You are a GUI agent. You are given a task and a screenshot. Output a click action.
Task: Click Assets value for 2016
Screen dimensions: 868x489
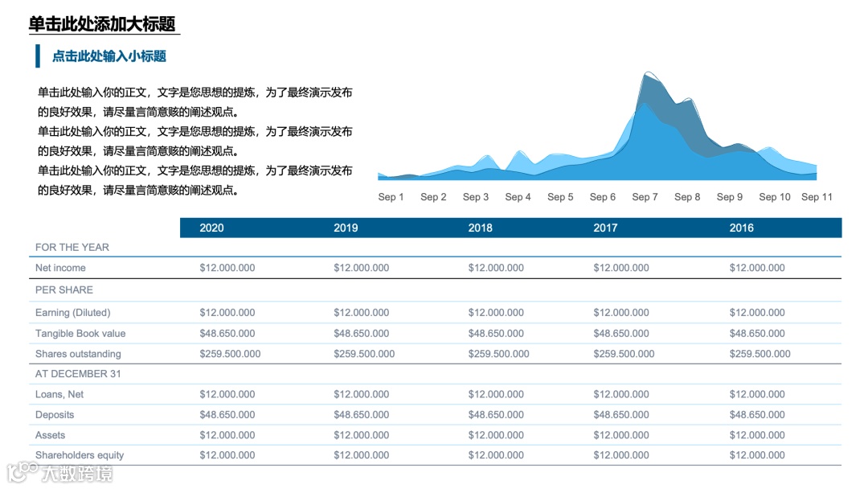(757, 435)
